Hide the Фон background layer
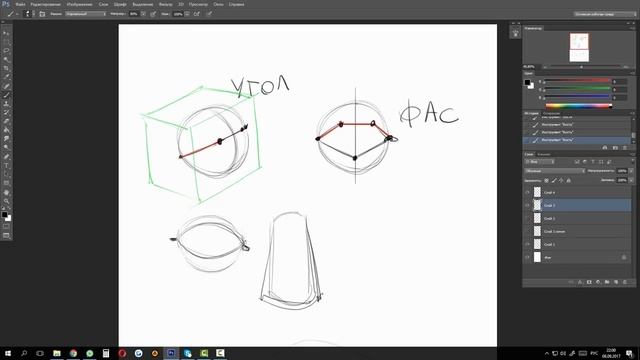The image size is (640, 360). tap(527, 257)
